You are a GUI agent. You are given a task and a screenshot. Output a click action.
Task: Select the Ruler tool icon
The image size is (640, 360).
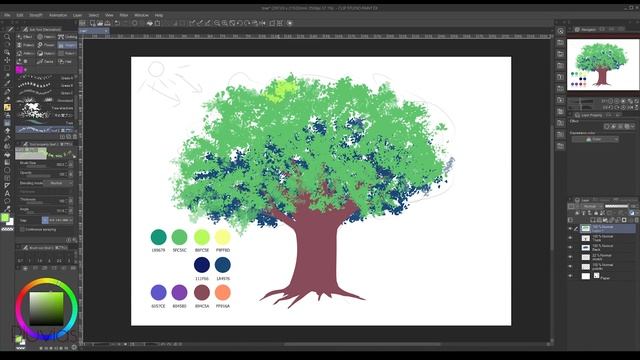(7, 186)
